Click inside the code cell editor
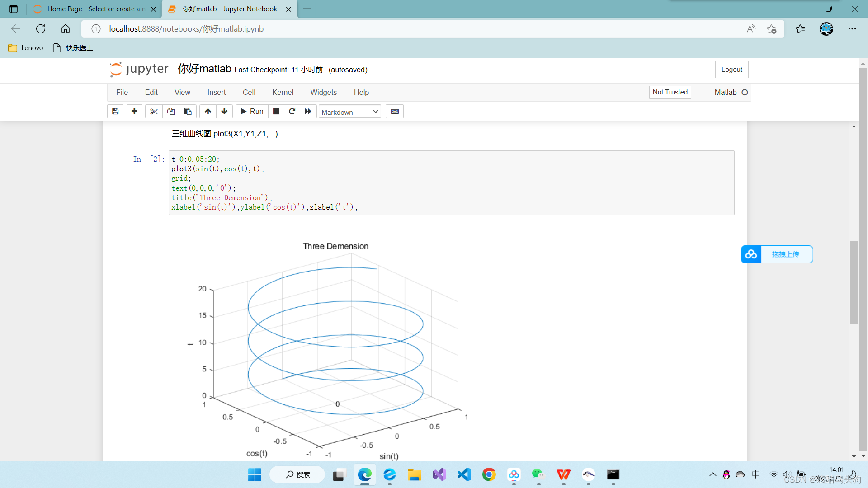This screenshot has height=488, width=868. click(452, 183)
